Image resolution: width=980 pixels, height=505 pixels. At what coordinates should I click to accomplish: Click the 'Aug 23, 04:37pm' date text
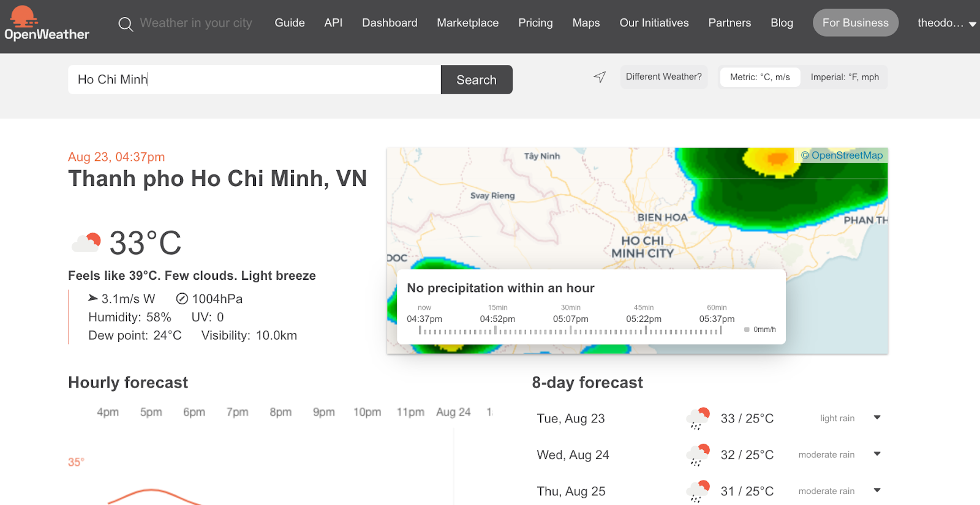tap(116, 157)
